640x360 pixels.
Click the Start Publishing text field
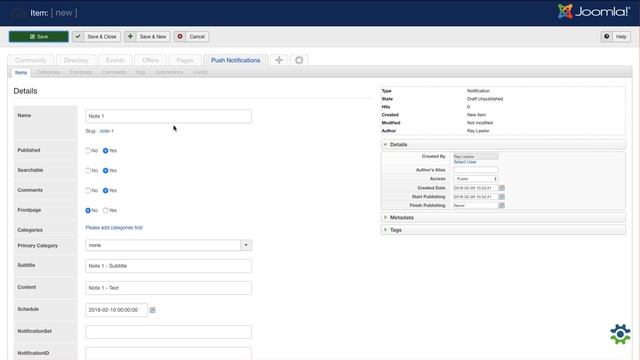(x=476, y=197)
